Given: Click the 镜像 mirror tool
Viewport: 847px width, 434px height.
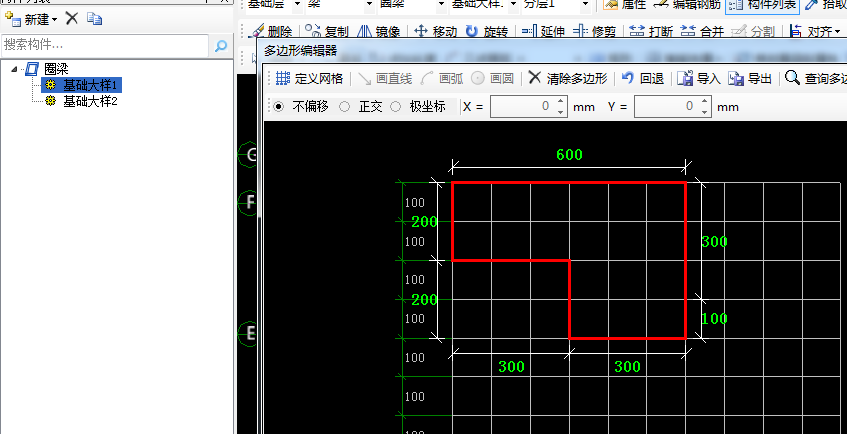Looking at the screenshot, I should 379,31.
